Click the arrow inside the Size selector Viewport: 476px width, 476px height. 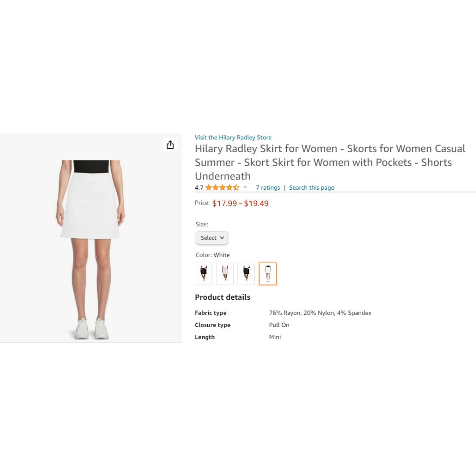222,238
